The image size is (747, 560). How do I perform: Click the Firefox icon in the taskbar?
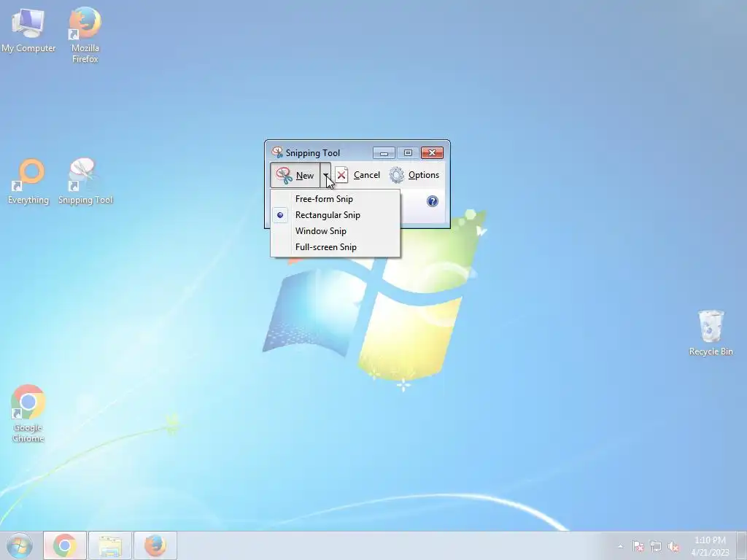(x=155, y=545)
